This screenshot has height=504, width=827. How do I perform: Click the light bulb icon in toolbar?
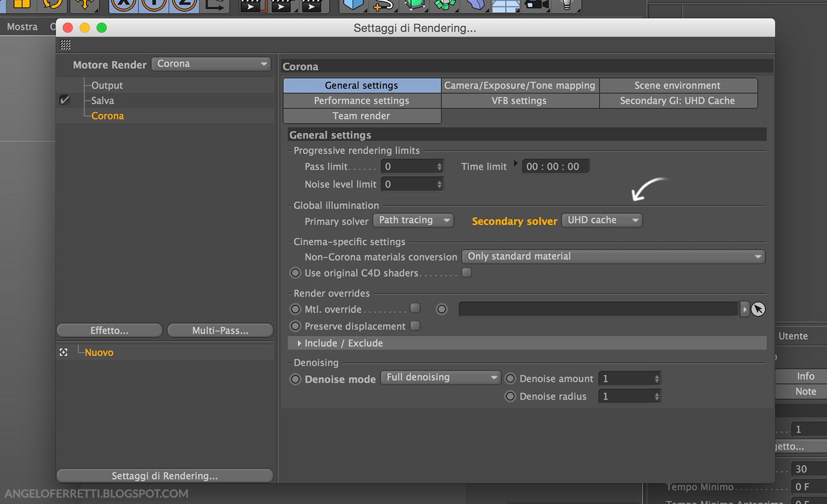click(567, 5)
